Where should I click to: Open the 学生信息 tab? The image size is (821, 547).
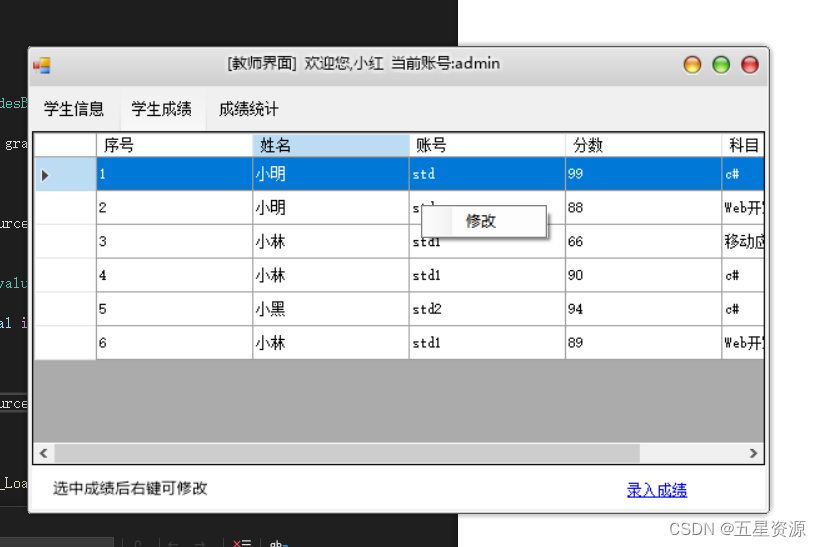click(x=74, y=109)
